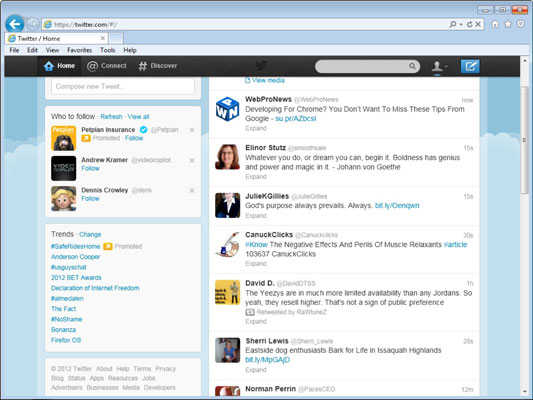
Task: Open the File menu
Action: 14,50
